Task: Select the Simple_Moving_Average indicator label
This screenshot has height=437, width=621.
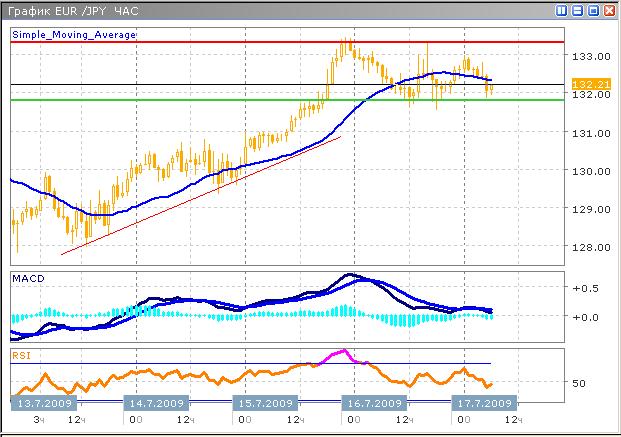Action: coord(73,34)
